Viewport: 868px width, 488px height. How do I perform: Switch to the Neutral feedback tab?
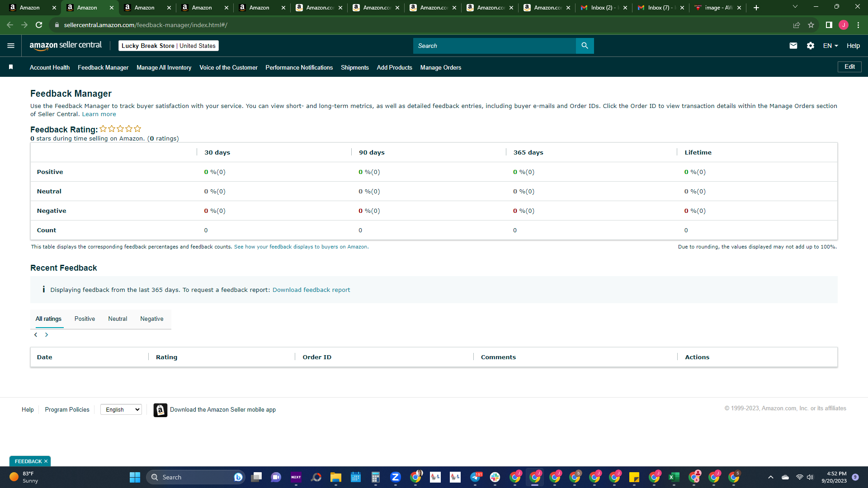(118, 319)
